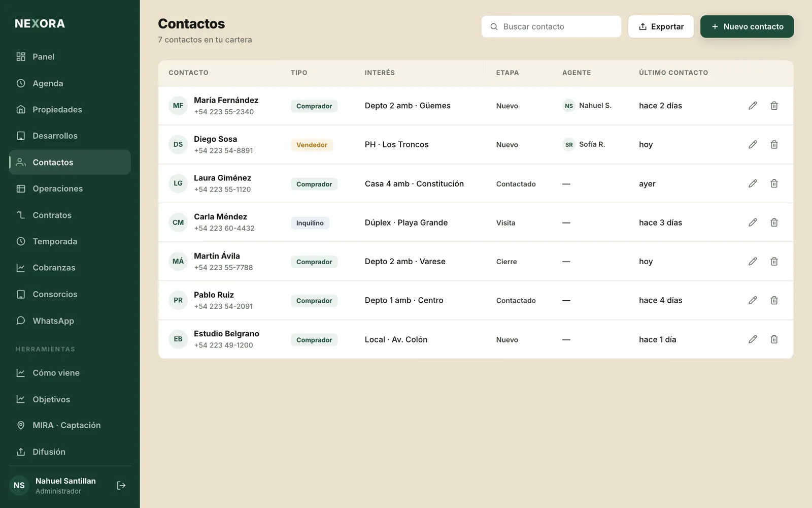Delete Laura Giménez via trash icon
812x508 pixels.
click(774, 183)
